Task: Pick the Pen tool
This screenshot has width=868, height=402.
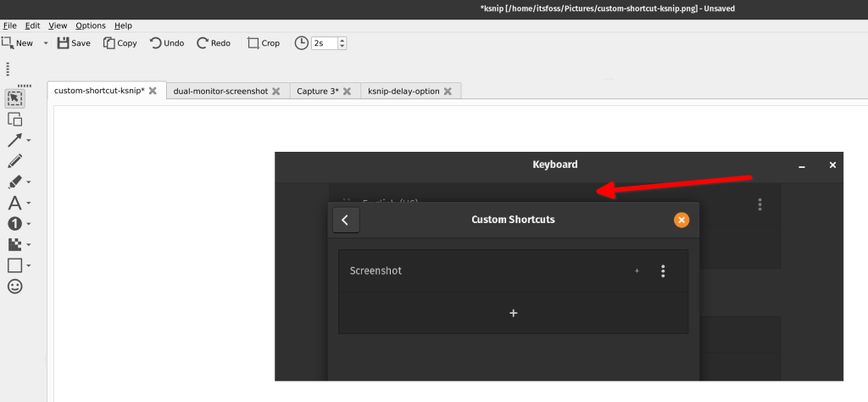Action: click(x=14, y=161)
